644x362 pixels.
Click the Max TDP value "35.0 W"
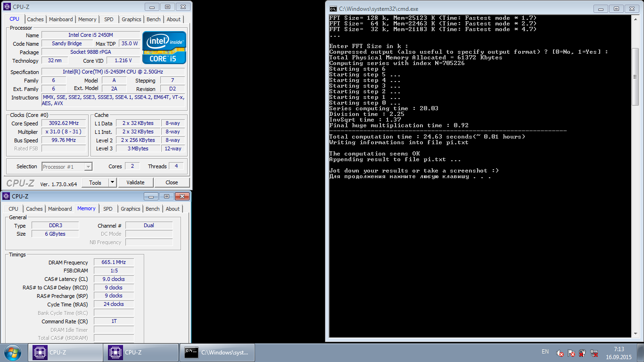tap(129, 43)
